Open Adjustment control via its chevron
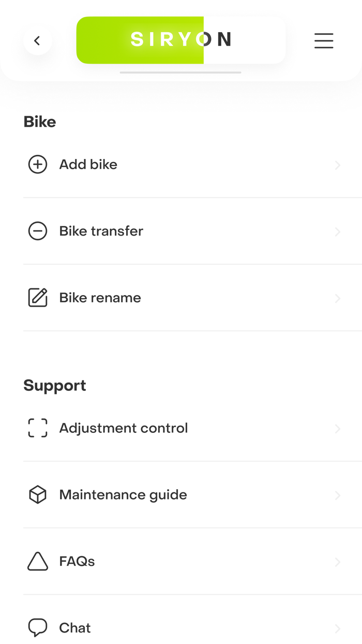362x644 pixels. pyautogui.click(x=337, y=429)
